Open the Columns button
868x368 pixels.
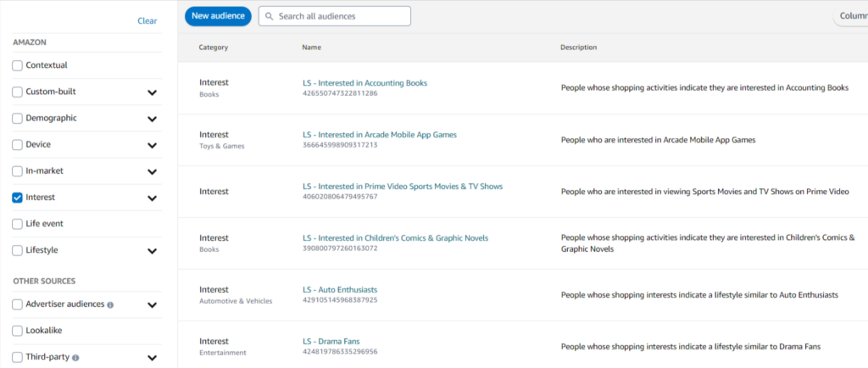(x=851, y=17)
